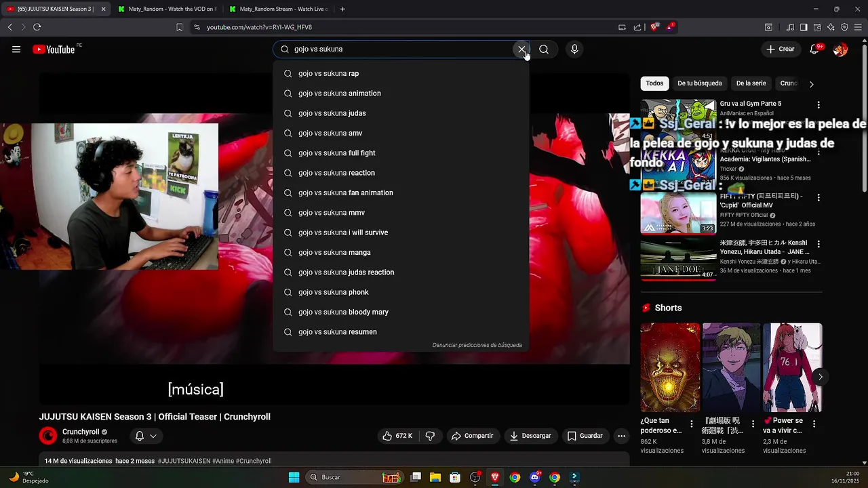Image resolution: width=868 pixels, height=488 pixels.
Task: Pick 'gojo vs sukuna resumen' suggestion
Action: 401,332
